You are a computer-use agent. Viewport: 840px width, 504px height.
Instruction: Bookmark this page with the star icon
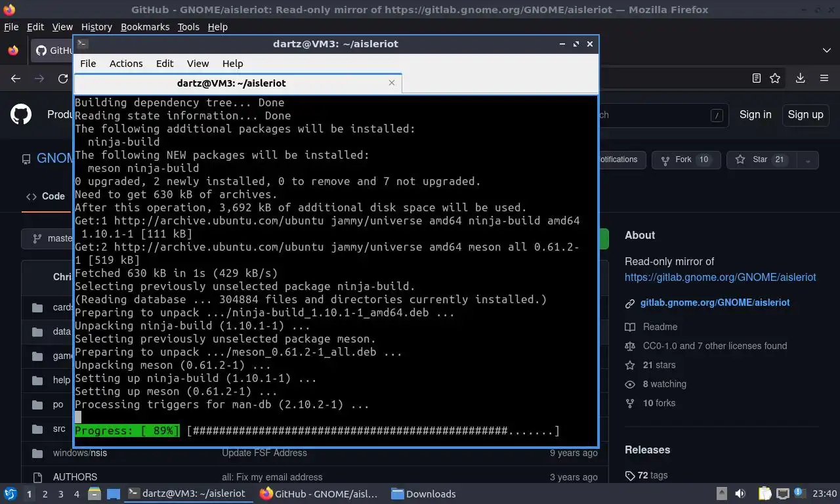tap(775, 78)
